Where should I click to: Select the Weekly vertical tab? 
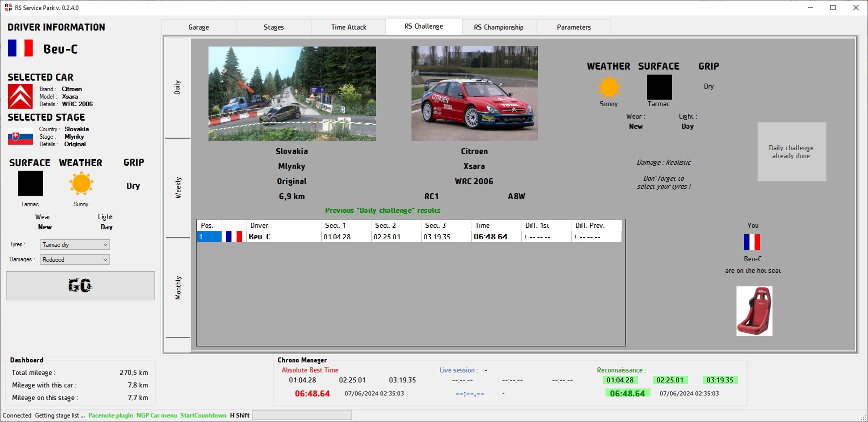(x=177, y=188)
